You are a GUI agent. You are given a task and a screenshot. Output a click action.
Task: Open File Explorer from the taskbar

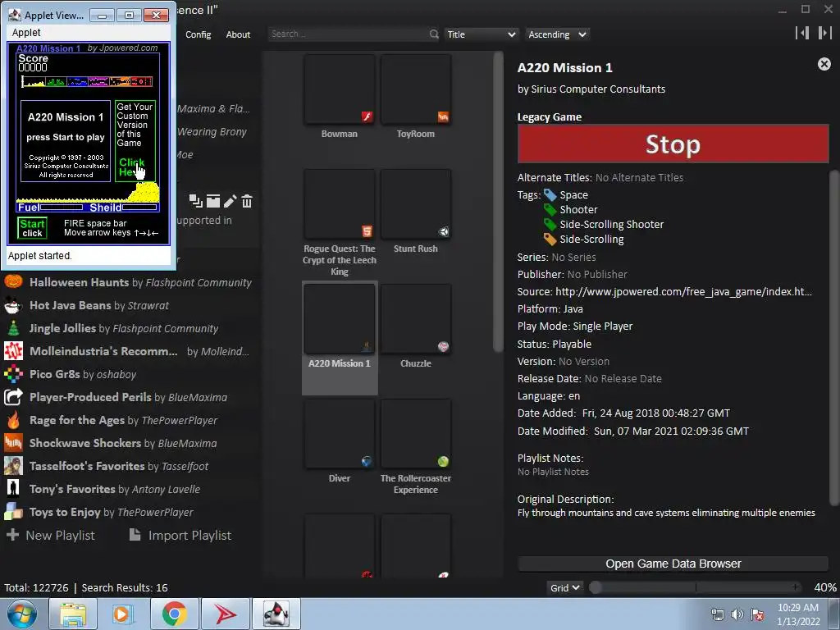[x=73, y=614]
